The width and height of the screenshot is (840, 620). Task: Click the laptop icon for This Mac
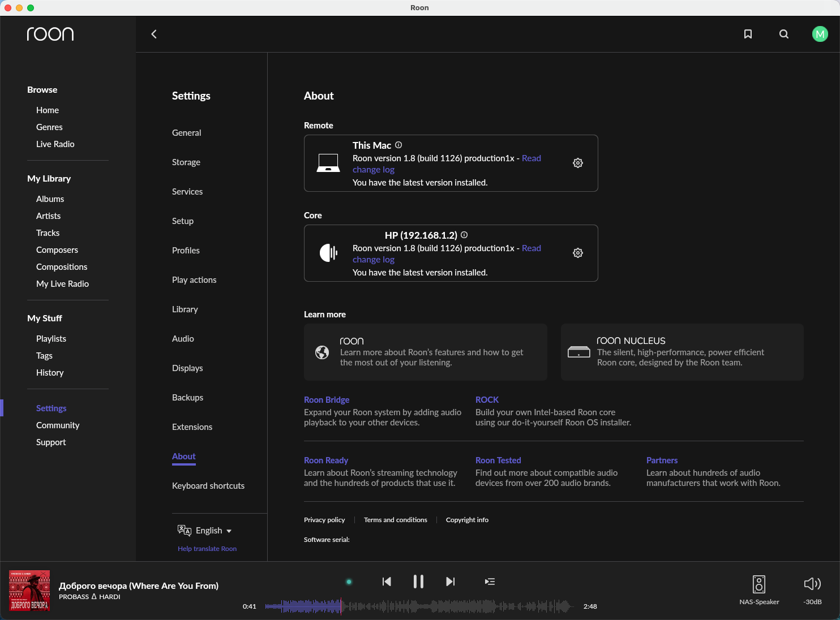pyautogui.click(x=328, y=163)
